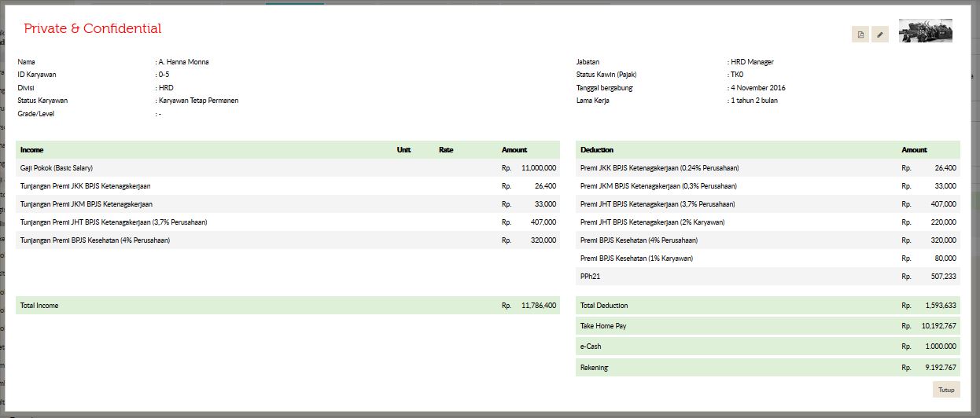Select Tunjangan Premi BPJS Kesehatan income row
This screenshot has width=980, height=418.
(x=288, y=240)
